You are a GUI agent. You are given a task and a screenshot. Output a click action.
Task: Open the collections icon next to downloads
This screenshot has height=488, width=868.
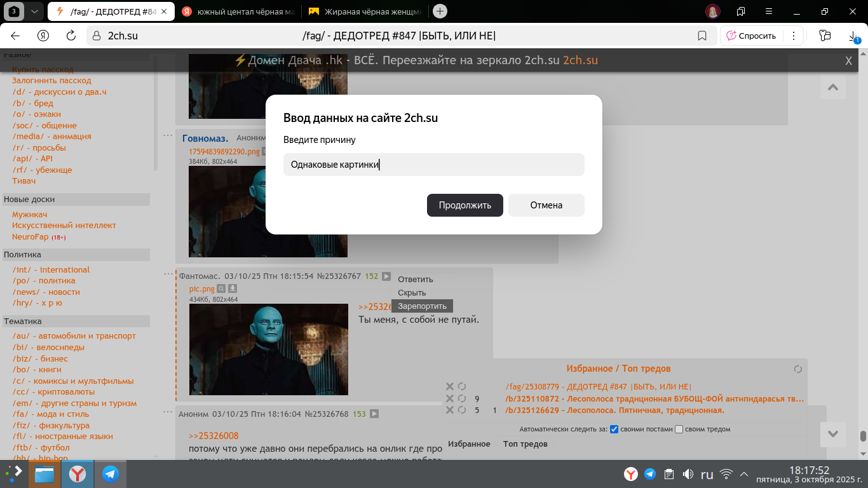click(x=825, y=36)
